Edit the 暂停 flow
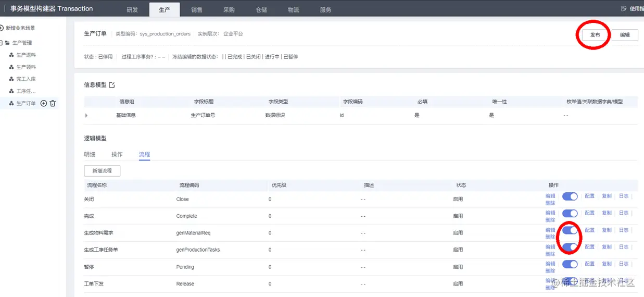This screenshot has height=297, width=644. [x=550, y=264]
